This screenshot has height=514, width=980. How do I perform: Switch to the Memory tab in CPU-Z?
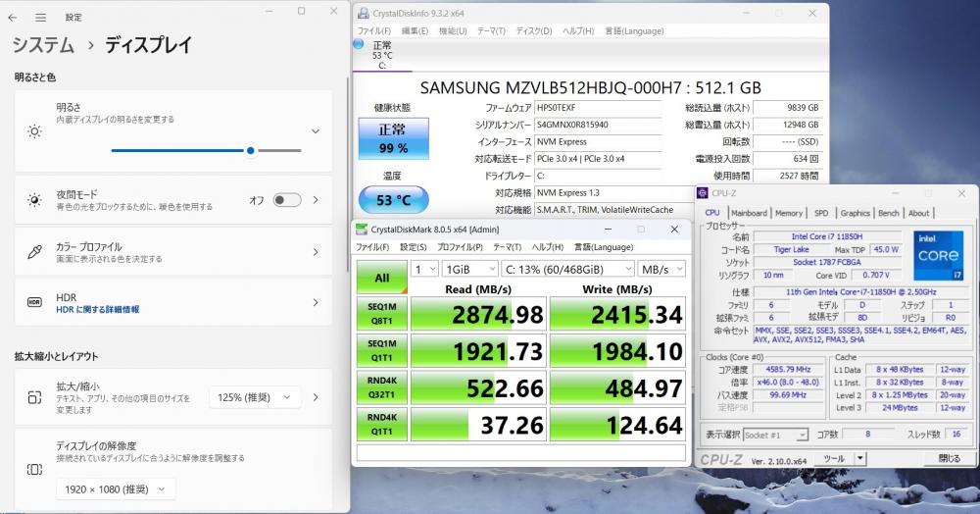789,213
